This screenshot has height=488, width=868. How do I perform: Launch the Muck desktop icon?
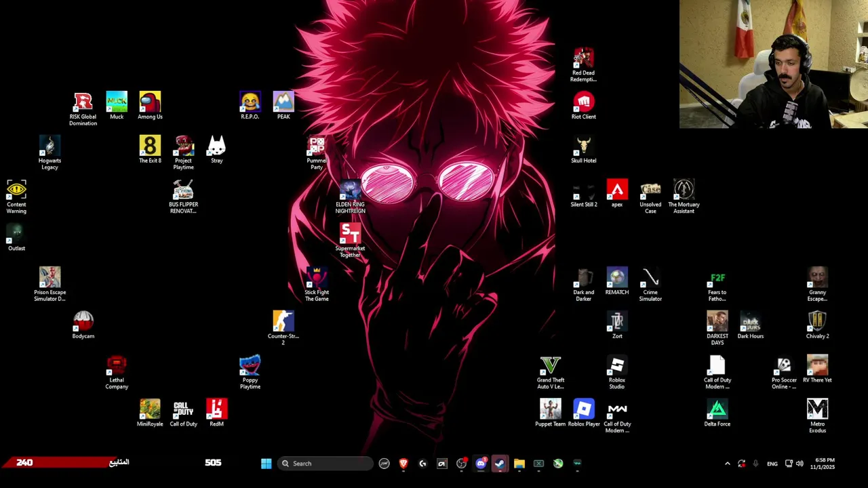click(x=117, y=106)
